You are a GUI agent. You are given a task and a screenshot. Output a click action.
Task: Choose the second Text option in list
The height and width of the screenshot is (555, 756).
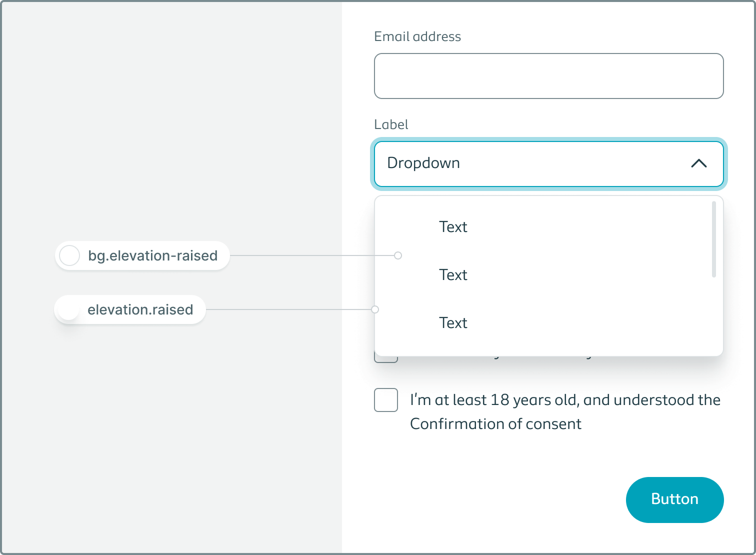pos(453,275)
